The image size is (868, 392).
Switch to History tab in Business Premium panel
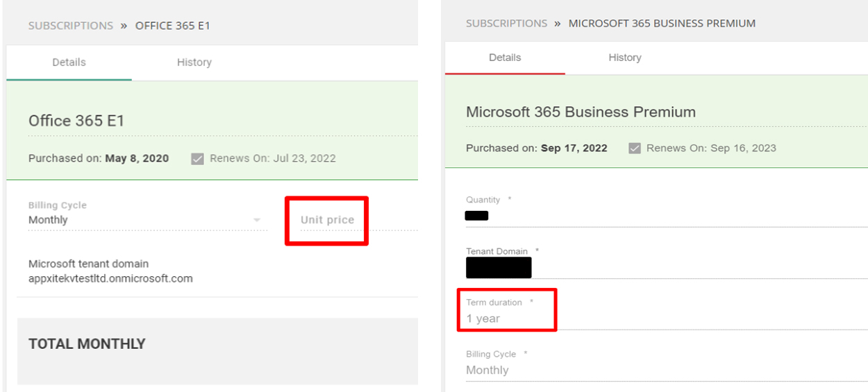click(x=625, y=58)
